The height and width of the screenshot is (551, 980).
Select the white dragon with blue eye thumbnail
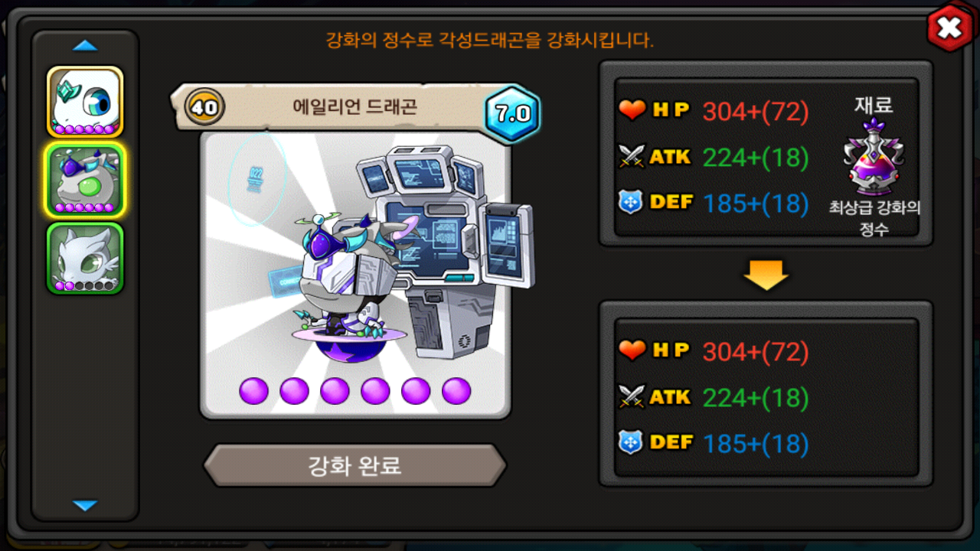pos(85,102)
